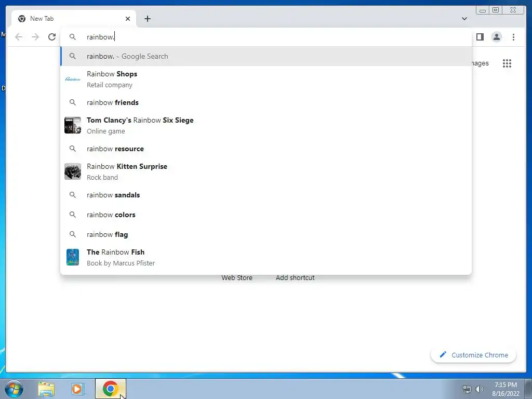Open Windows Explorer from the taskbar
The image size is (532, 399).
tap(46, 389)
